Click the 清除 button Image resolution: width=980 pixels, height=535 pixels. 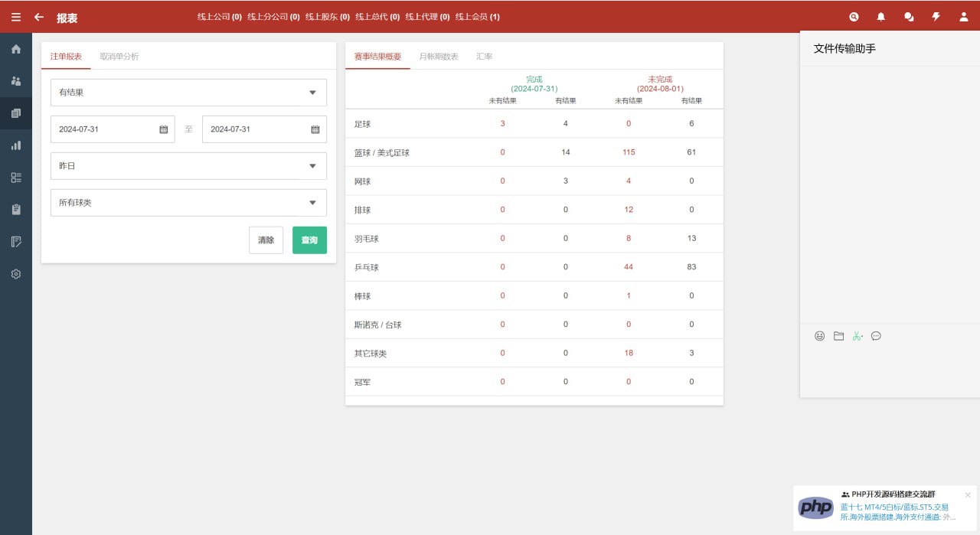click(x=266, y=240)
